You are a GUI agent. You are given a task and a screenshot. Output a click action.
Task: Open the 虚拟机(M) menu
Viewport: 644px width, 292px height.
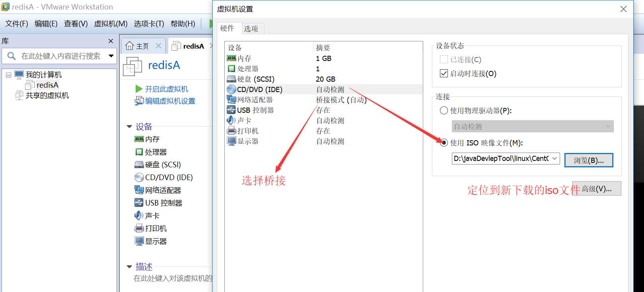point(111,24)
